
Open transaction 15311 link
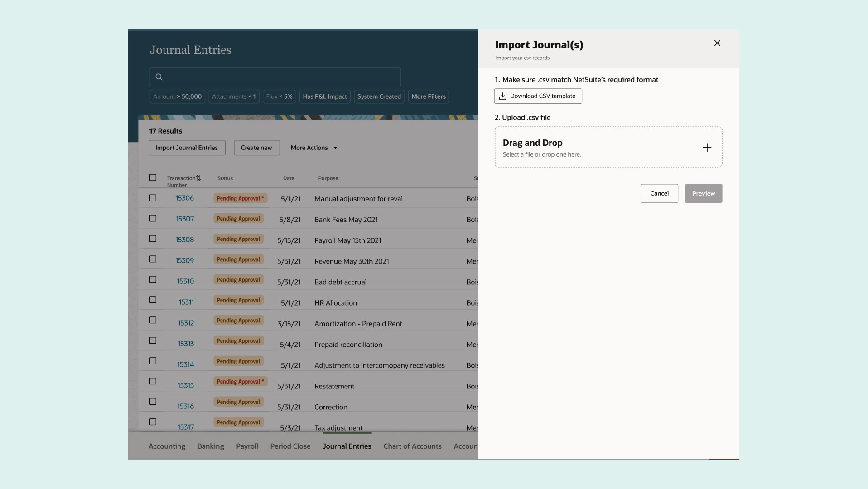tap(186, 302)
